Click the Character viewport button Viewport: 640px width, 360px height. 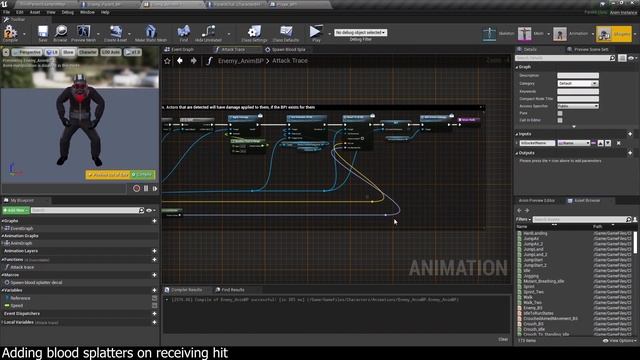88,52
